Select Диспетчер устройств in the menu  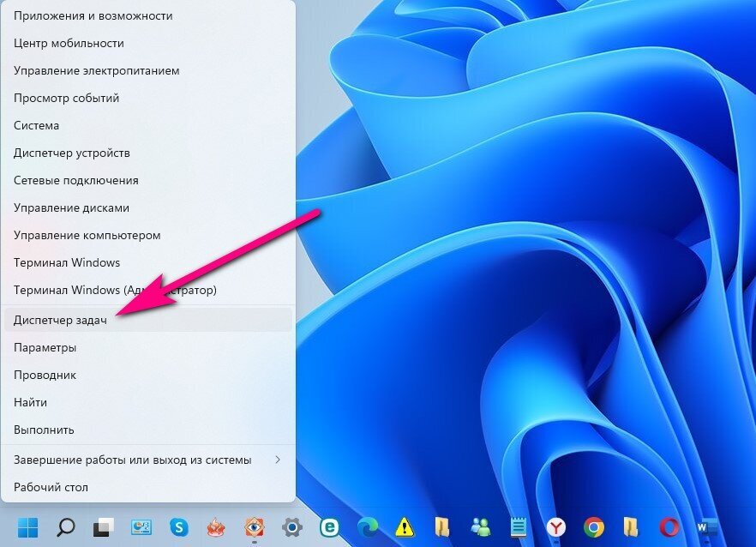pyautogui.click(x=147, y=153)
